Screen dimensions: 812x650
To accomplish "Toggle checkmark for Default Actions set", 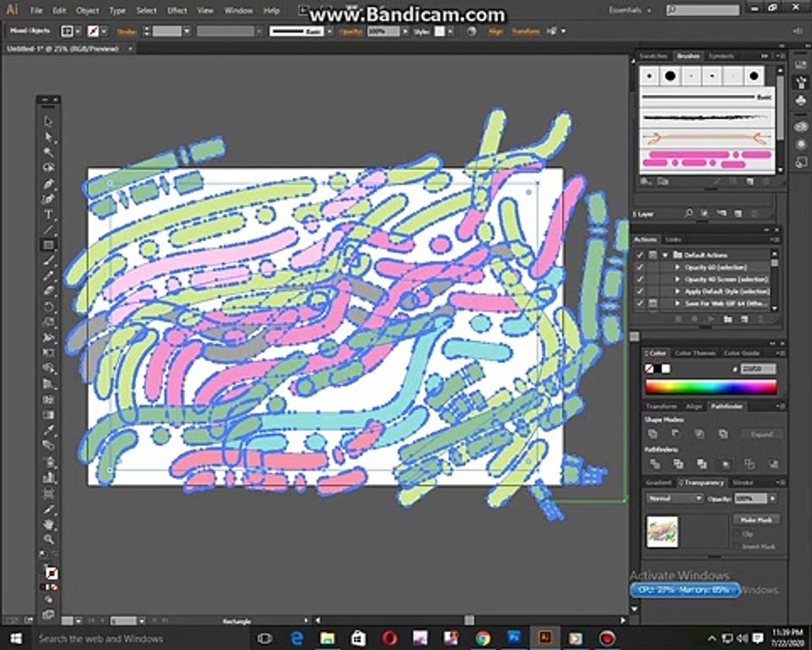I will click(x=640, y=255).
